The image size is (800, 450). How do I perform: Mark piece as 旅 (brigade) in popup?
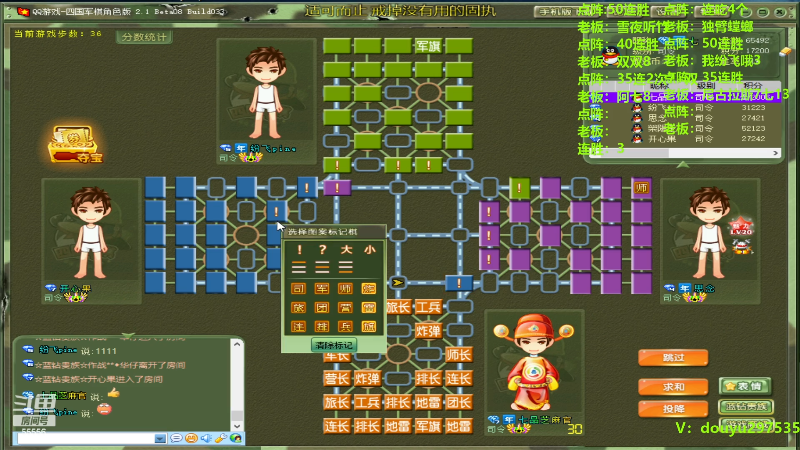pos(298,308)
